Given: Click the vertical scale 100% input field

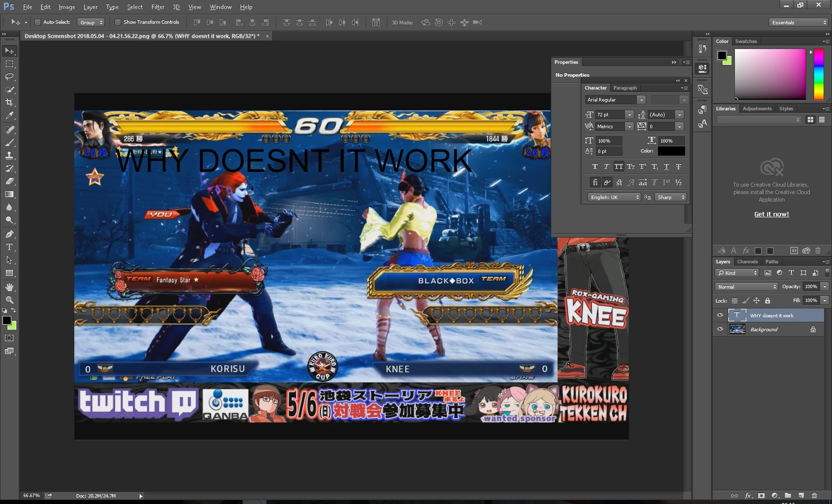Looking at the screenshot, I should [x=609, y=141].
